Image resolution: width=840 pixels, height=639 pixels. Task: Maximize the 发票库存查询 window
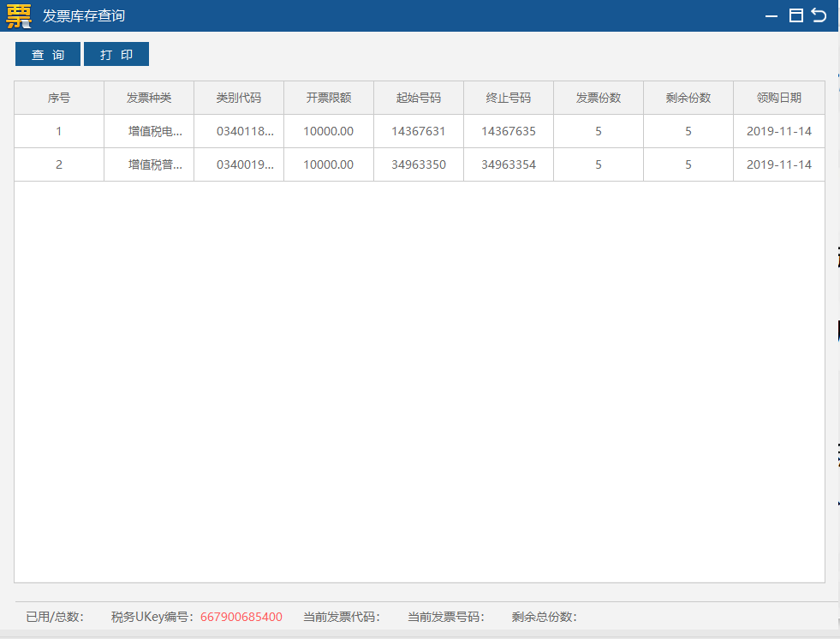click(796, 15)
